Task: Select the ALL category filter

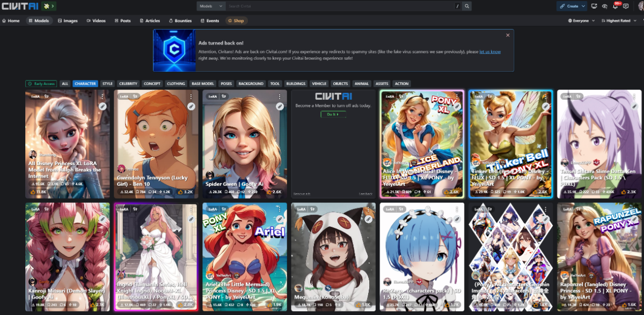Action: click(x=65, y=84)
